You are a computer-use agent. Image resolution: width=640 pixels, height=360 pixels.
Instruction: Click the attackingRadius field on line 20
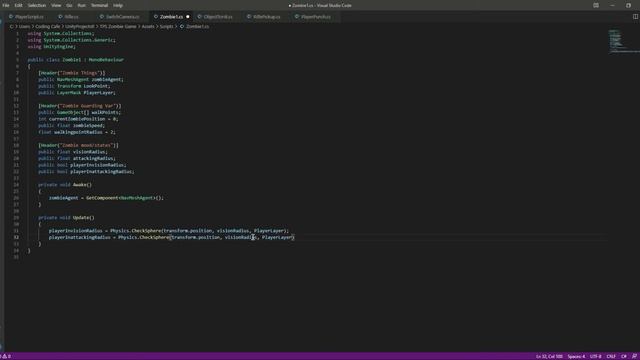coord(93,158)
